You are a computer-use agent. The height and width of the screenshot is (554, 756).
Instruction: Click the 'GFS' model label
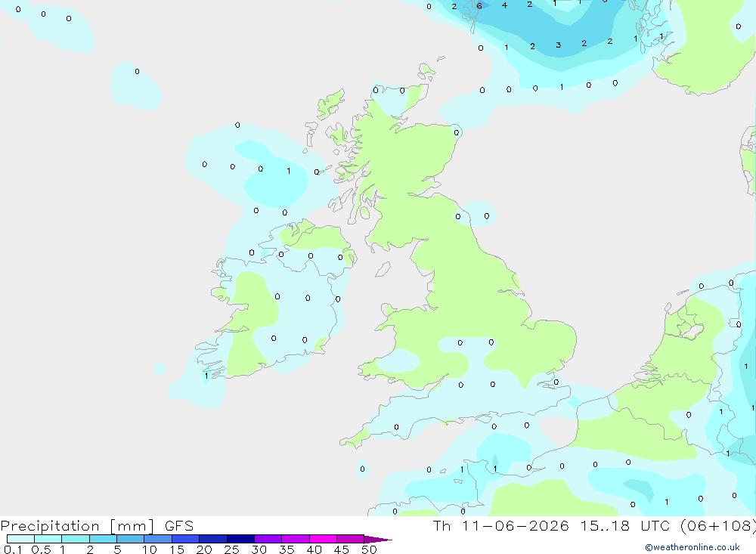[x=179, y=526]
